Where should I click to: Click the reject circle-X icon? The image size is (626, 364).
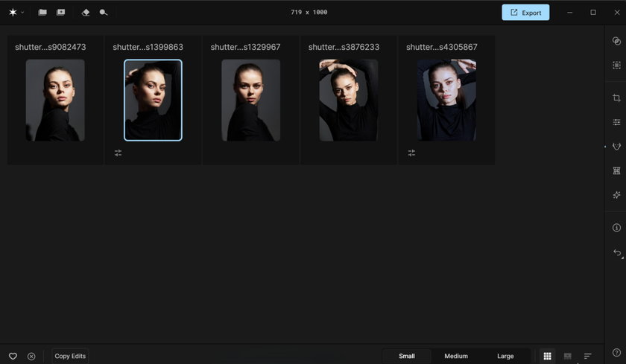pyautogui.click(x=31, y=356)
